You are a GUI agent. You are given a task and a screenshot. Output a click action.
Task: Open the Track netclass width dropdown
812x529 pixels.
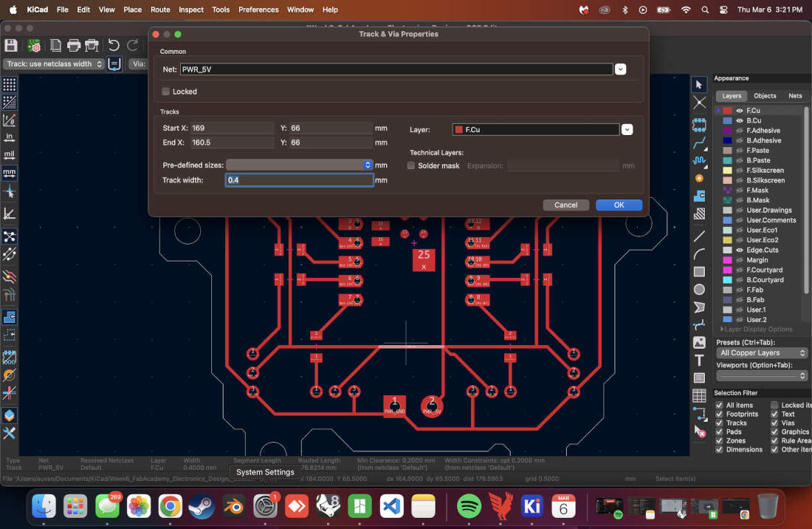coord(55,64)
